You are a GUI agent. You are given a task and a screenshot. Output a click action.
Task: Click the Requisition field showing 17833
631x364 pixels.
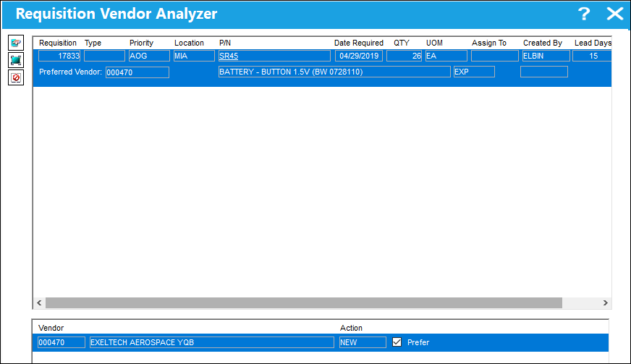(x=59, y=56)
